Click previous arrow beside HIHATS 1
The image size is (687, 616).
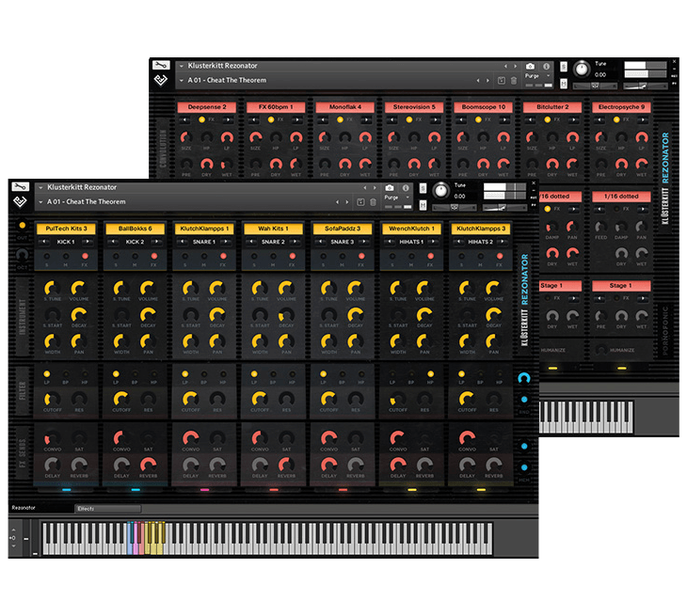click(389, 242)
